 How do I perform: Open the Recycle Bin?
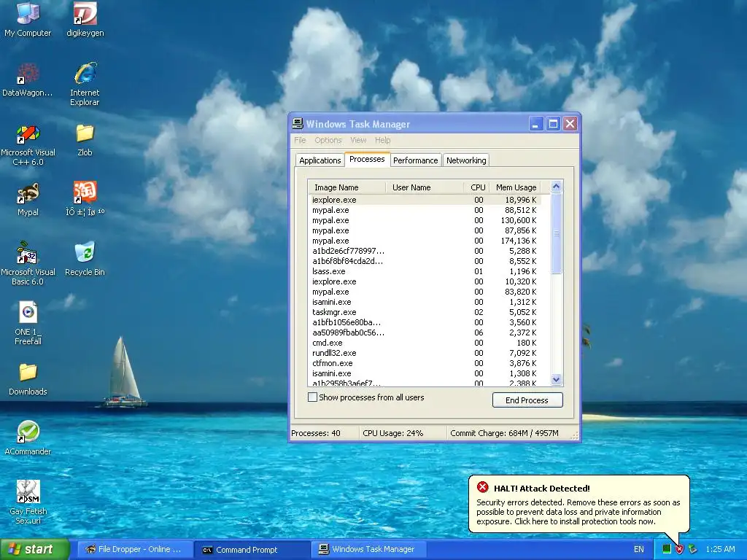pyautogui.click(x=85, y=259)
